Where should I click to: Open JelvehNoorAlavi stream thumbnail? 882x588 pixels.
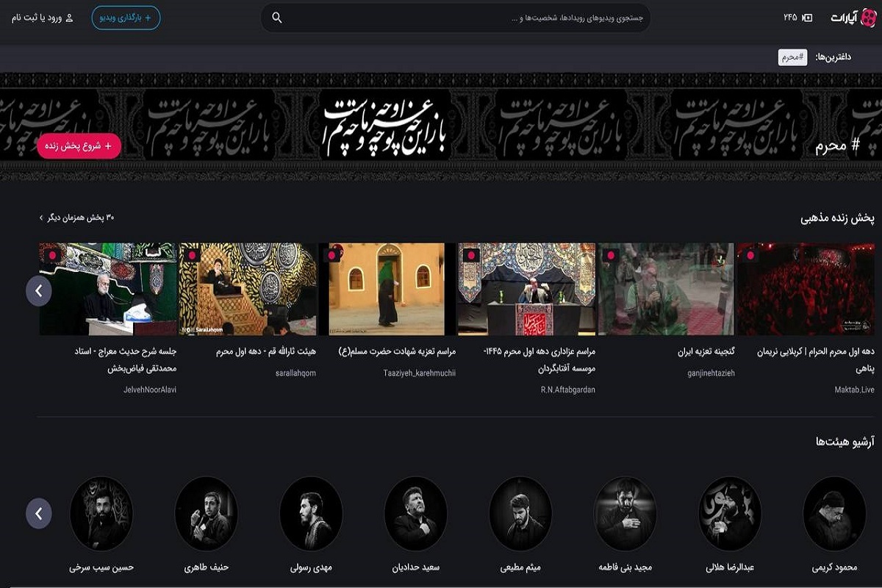click(x=108, y=290)
